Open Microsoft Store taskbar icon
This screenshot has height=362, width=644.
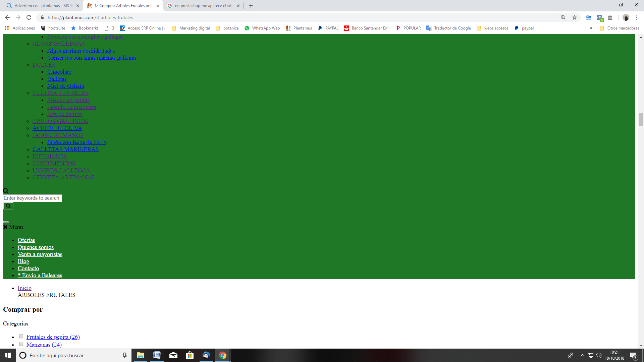[x=190, y=355]
